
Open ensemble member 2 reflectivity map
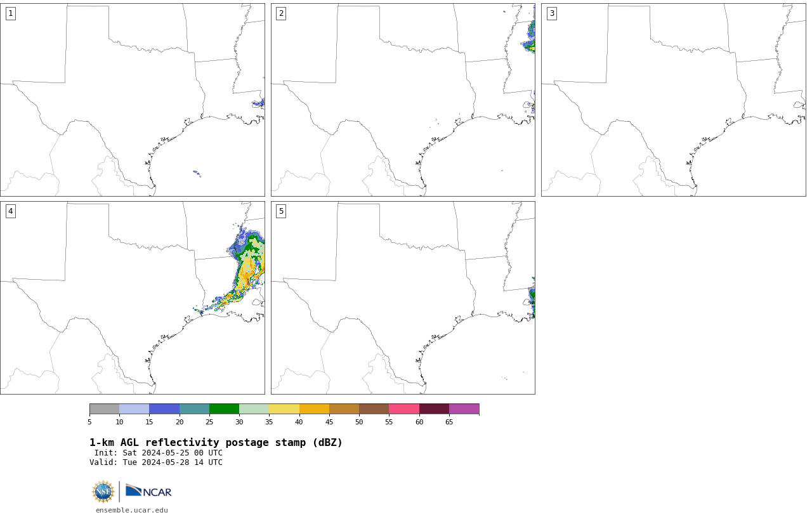point(403,100)
